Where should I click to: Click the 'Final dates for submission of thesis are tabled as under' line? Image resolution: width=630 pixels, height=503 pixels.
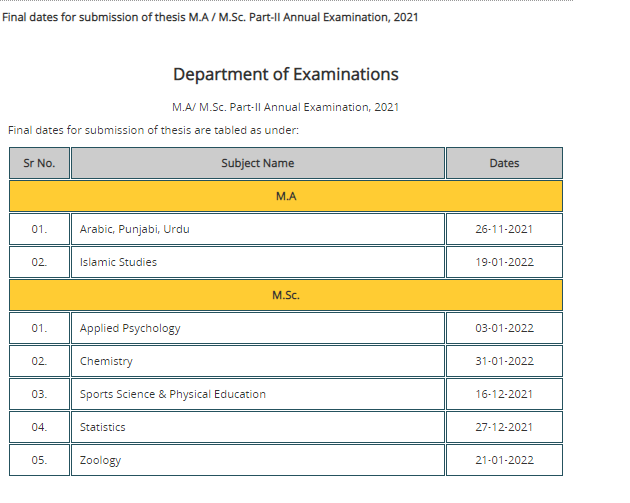pyautogui.click(x=153, y=130)
